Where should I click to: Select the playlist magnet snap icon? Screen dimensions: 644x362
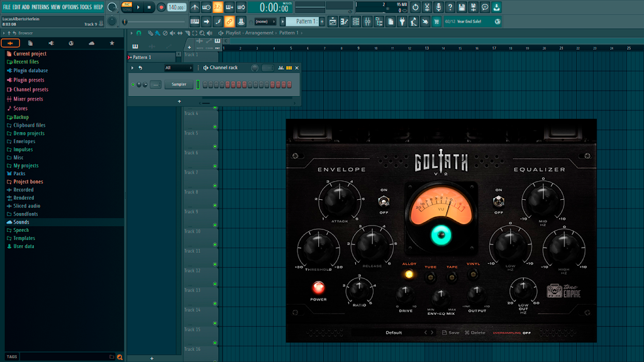[x=138, y=33]
